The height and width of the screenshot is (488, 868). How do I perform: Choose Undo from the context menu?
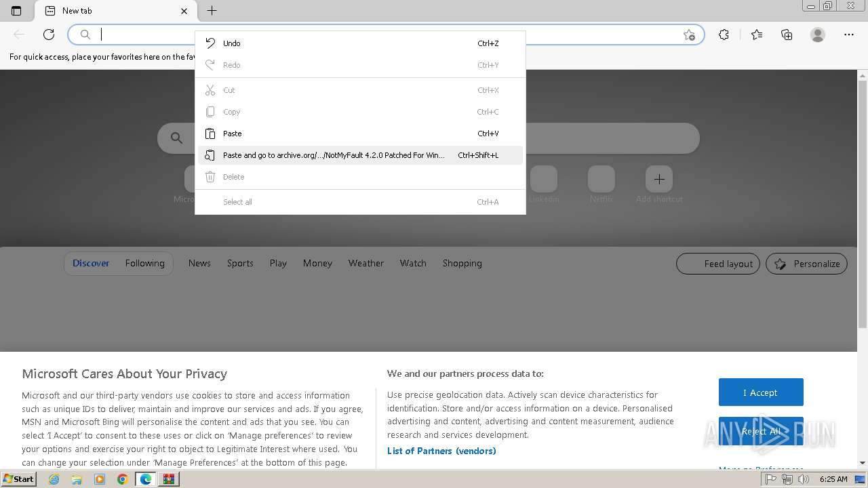tap(360, 43)
